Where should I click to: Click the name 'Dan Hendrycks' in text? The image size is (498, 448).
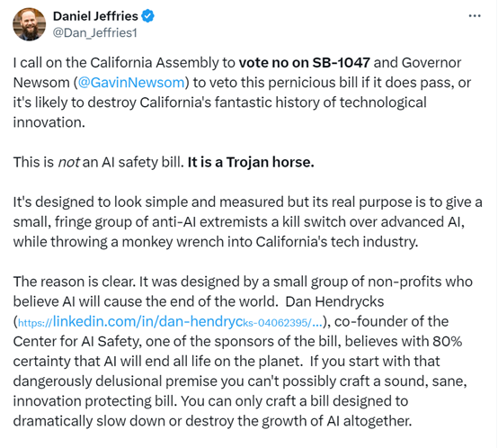pos(334,301)
